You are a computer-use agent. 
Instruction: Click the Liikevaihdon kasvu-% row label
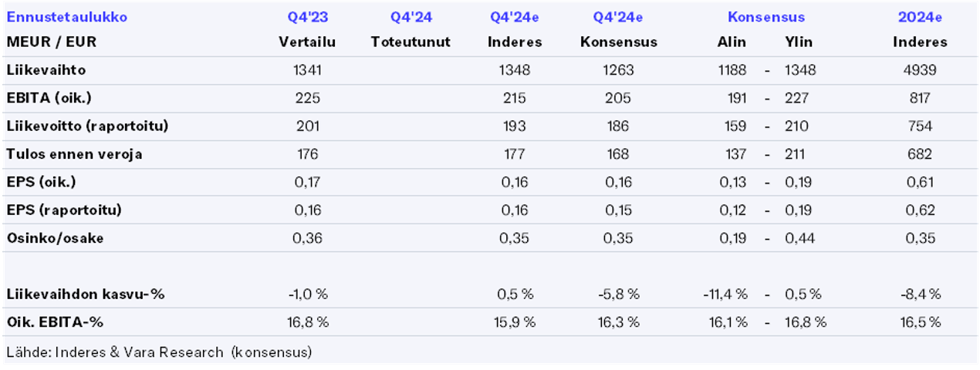[85, 294]
